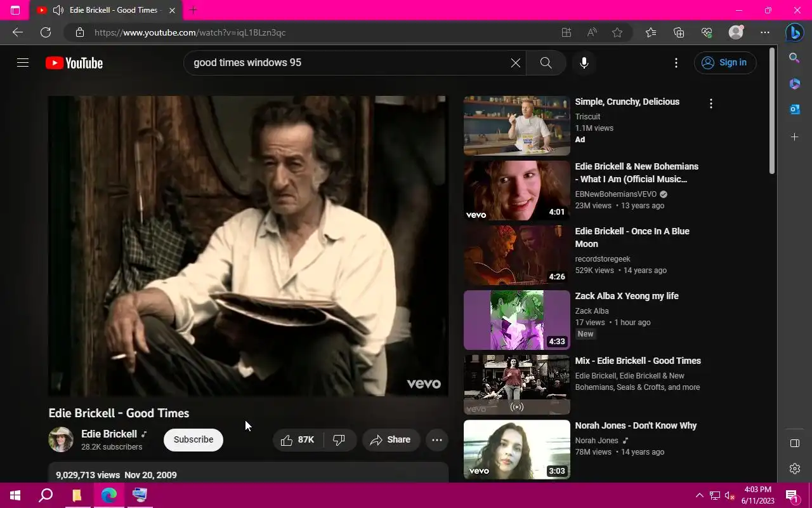Open Edge profile avatar

[736, 32]
